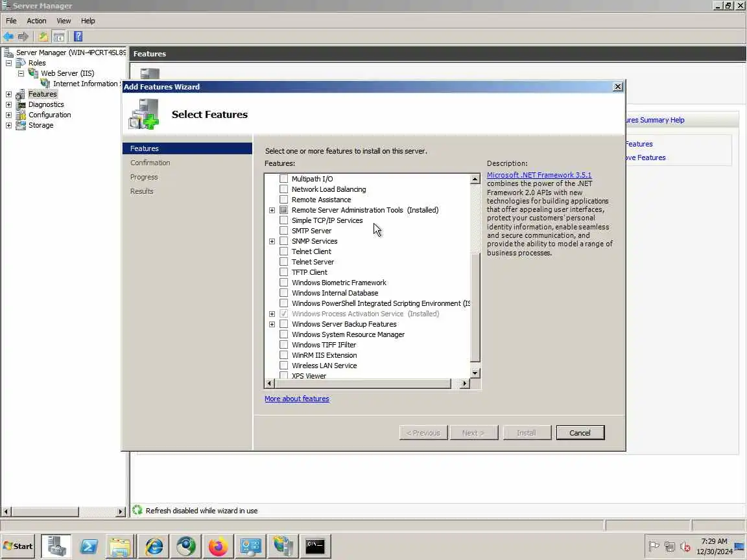This screenshot has width=747, height=560.
Task: Click the Back arrow toolbar icon
Action: (8, 36)
